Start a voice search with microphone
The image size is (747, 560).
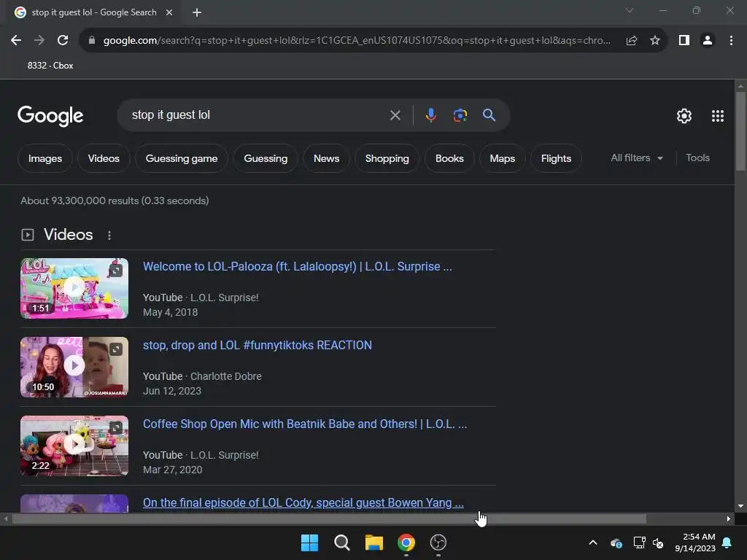pyautogui.click(x=430, y=115)
